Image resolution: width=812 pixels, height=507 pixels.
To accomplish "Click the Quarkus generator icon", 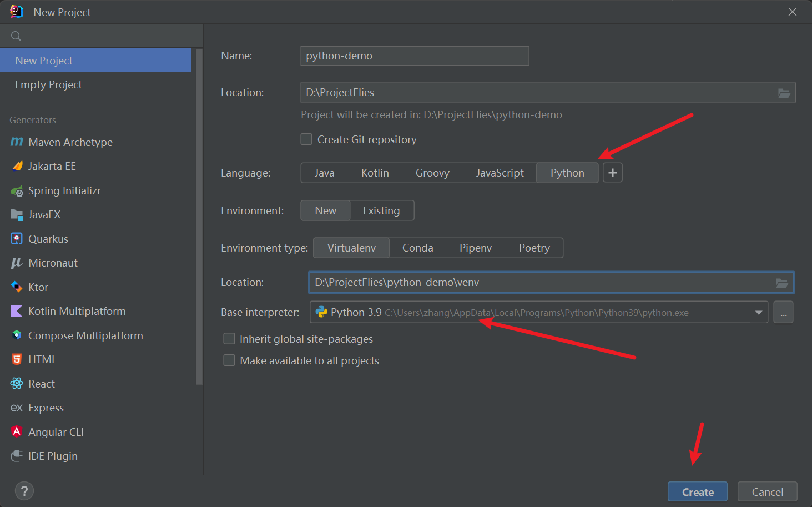I will click(x=17, y=239).
